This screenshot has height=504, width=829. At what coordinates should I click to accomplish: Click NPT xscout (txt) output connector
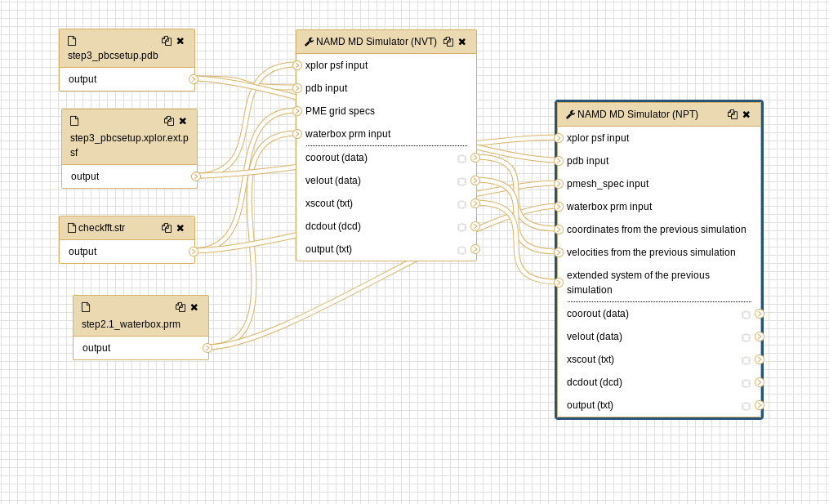[x=760, y=359]
